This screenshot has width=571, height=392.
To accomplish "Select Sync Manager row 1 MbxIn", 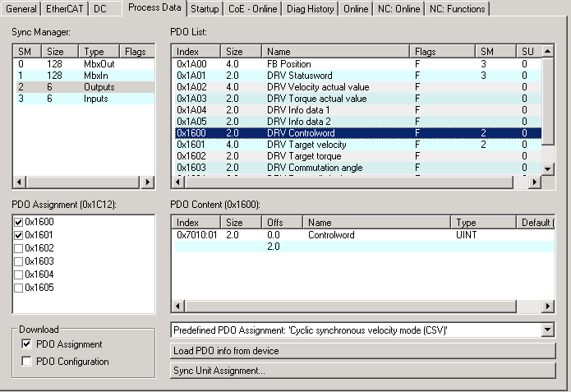I will [84, 76].
